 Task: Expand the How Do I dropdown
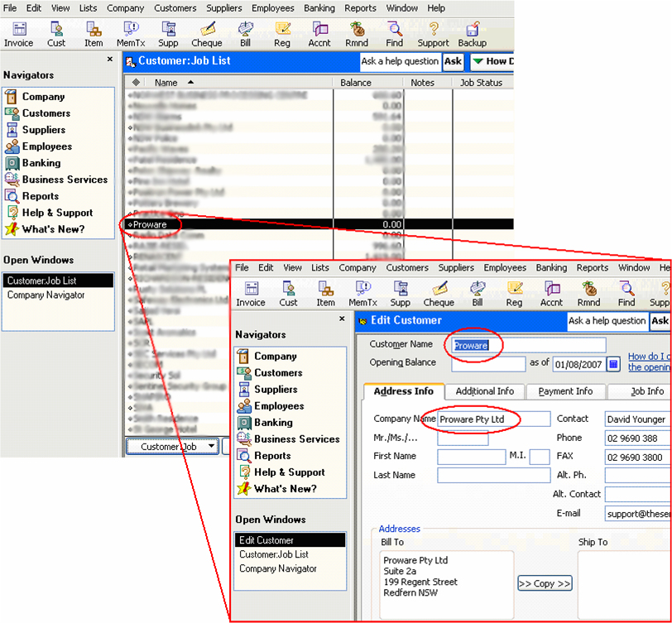click(x=492, y=61)
